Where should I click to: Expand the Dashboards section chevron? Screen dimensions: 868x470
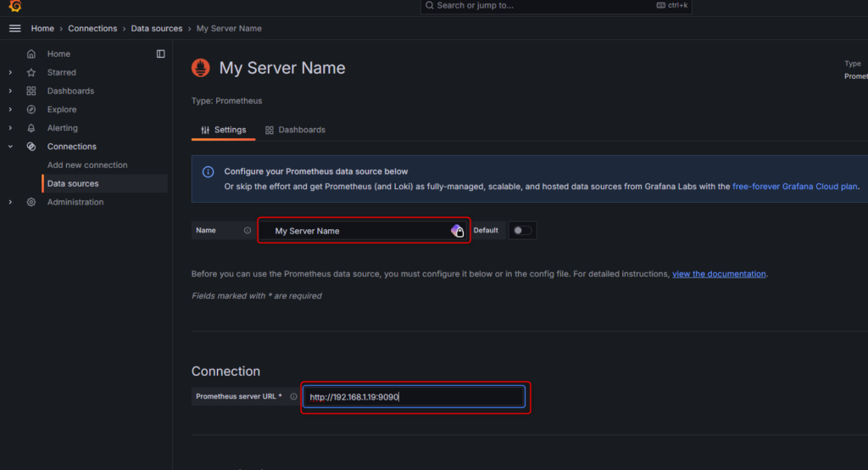pos(10,91)
